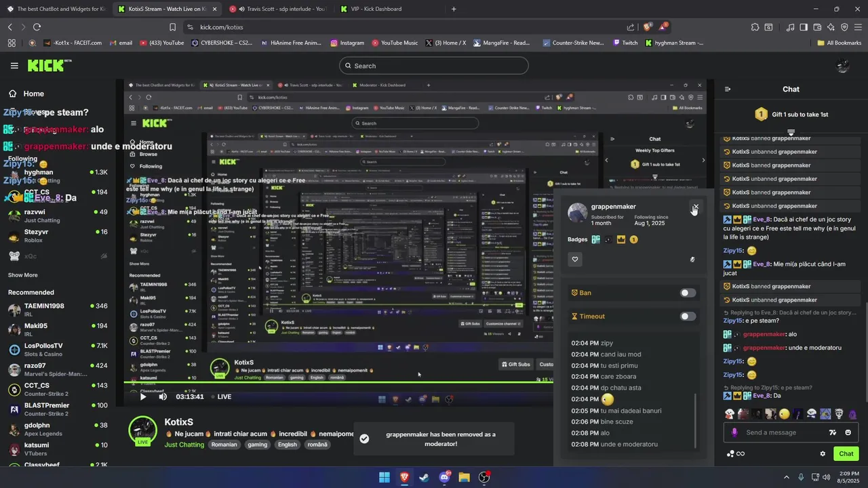The image size is (868, 488).
Task: Open BLASTPremier recommended channel
Action: click(x=58, y=409)
